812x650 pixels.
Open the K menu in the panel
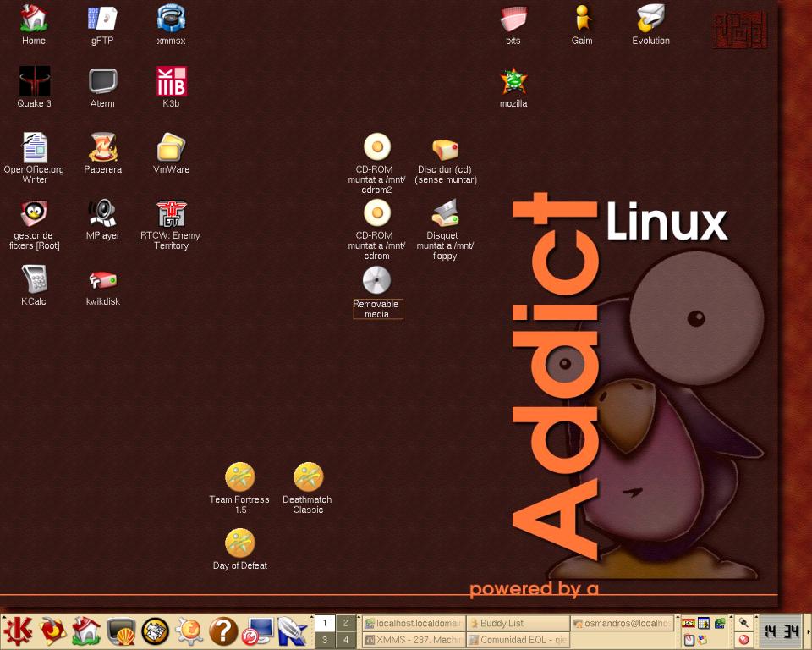[x=17, y=631]
